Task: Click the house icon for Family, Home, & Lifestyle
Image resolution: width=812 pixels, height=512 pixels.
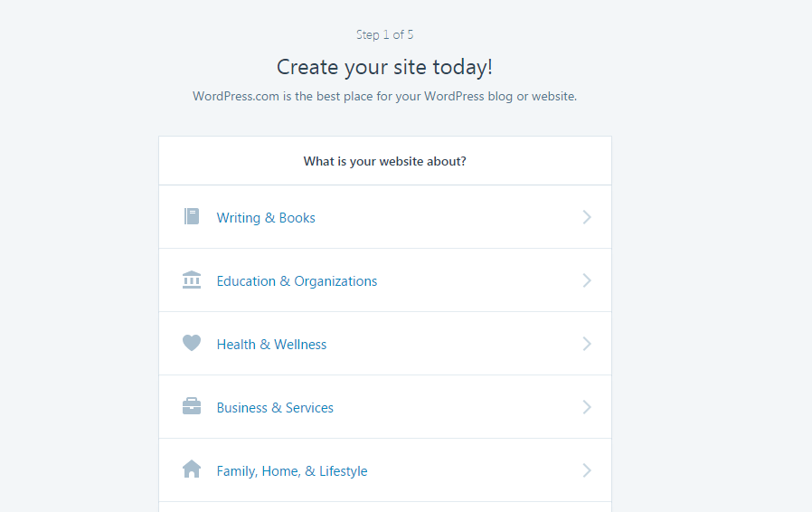Action: click(x=191, y=469)
